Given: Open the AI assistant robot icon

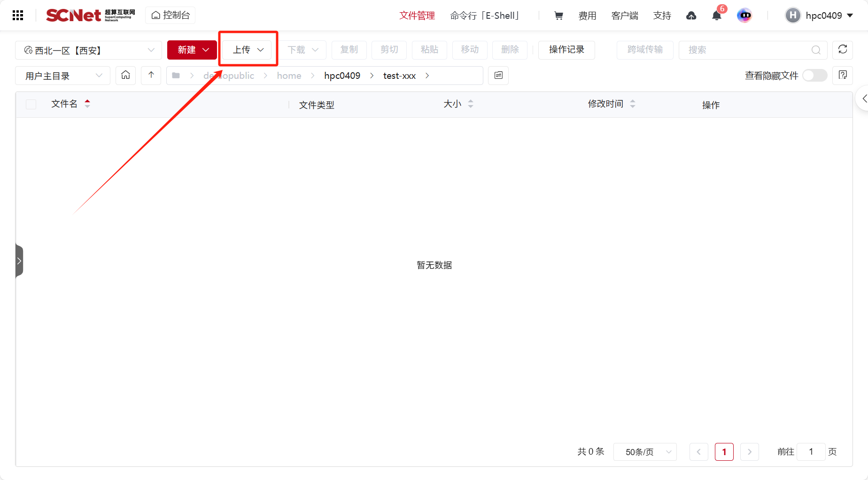Looking at the screenshot, I should pyautogui.click(x=744, y=15).
